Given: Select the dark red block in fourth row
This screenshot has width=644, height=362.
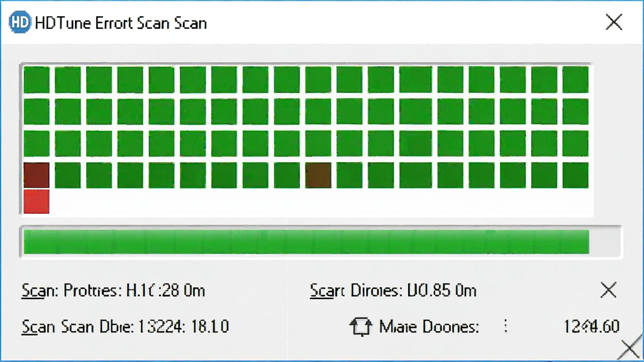Looking at the screenshot, I should 36,175.
